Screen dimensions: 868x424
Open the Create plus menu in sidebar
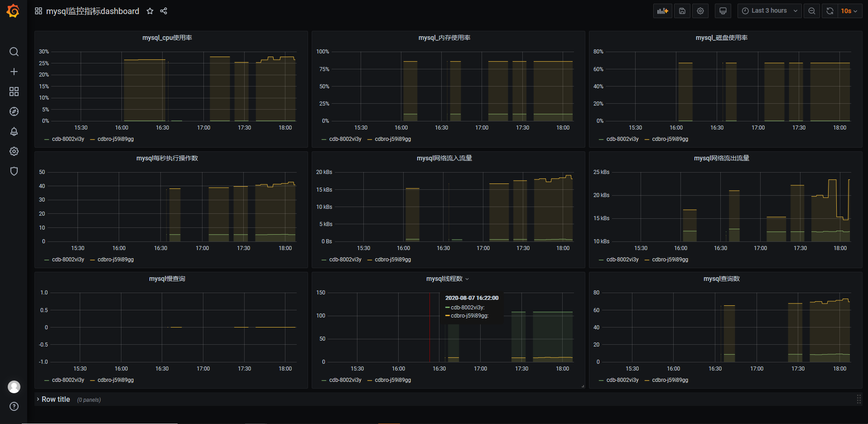(x=14, y=72)
